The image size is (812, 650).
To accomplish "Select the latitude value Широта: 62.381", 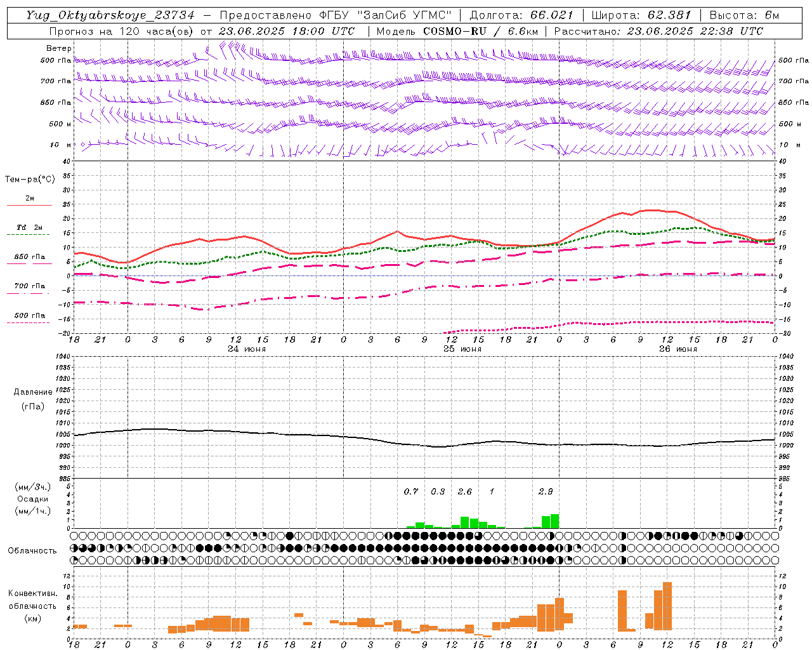I will [641, 15].
